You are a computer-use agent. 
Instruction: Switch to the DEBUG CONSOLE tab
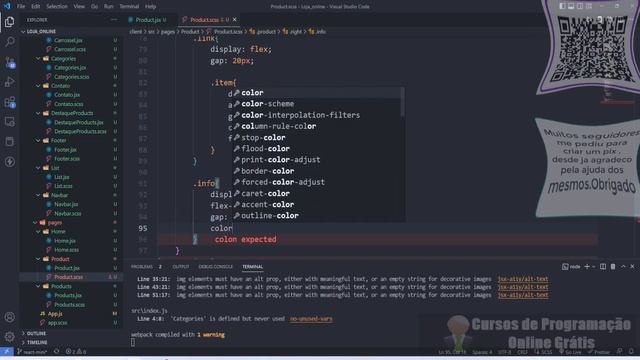tap(216, 267)
